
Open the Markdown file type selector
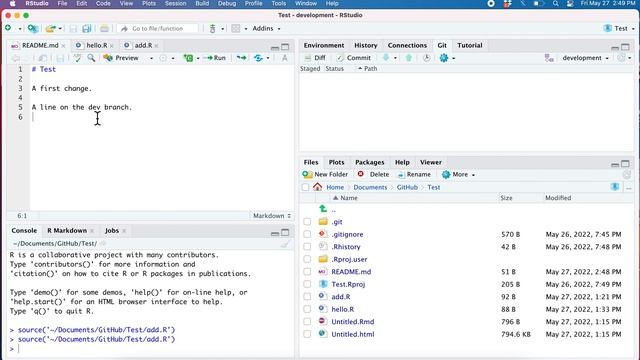point(272,216)
